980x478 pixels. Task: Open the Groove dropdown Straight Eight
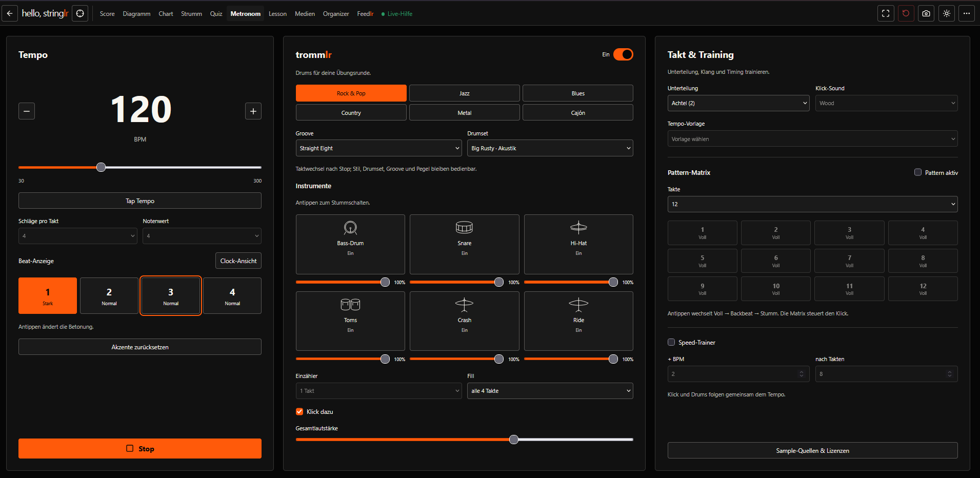click(x=379, y=148)
